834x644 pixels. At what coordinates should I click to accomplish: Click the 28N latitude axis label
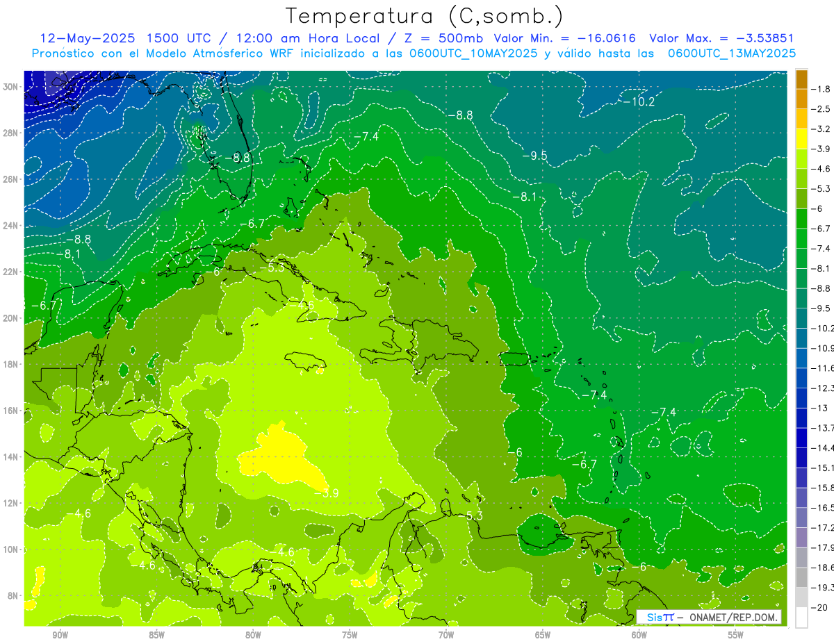click(x=11, y=133)
